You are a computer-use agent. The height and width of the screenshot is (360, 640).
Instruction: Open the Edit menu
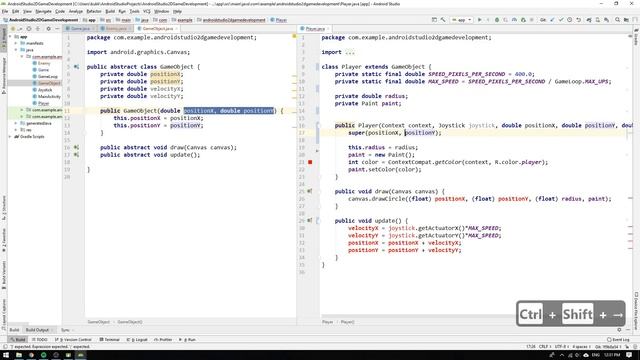pyautogui.click(x=16, y=11)
